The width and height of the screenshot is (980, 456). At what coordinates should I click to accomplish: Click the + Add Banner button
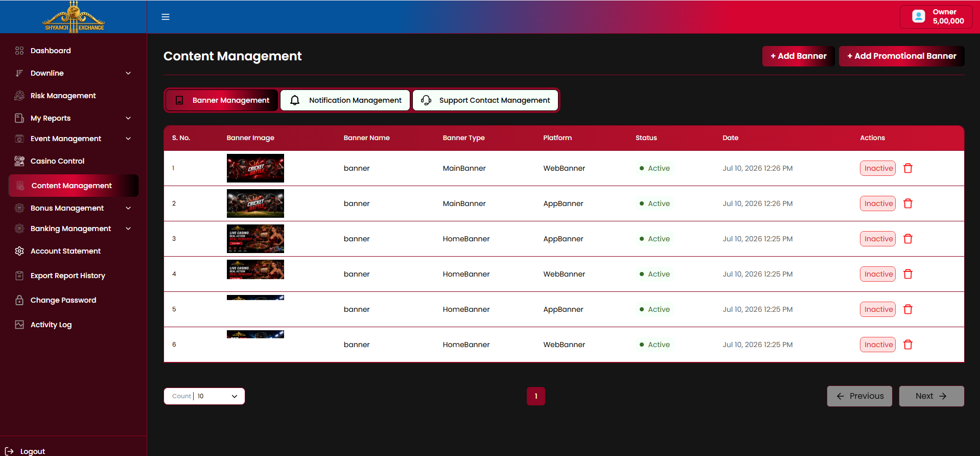click(x=799, y=56)
